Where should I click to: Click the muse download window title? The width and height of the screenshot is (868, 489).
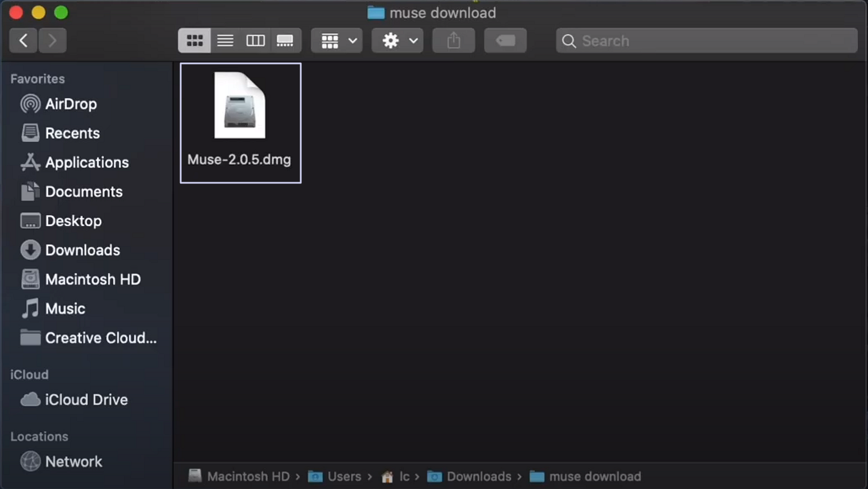click(443, 12)
